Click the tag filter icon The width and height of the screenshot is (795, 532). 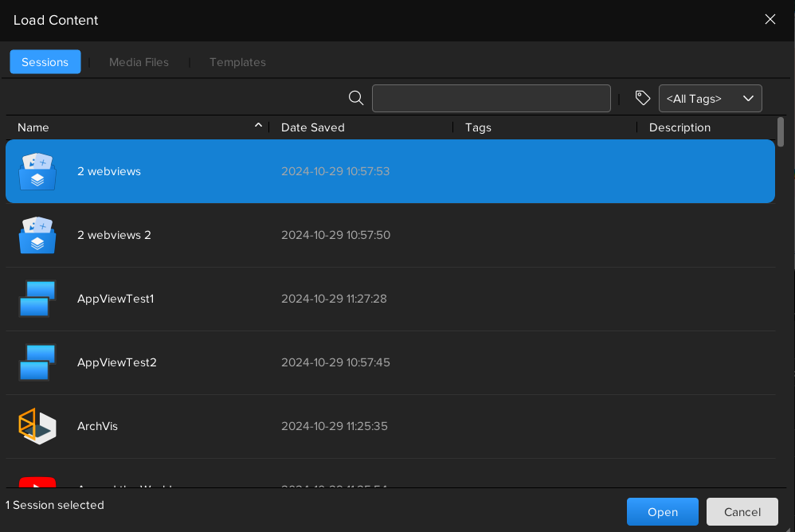pyautogui.click(x=643, y=98)
